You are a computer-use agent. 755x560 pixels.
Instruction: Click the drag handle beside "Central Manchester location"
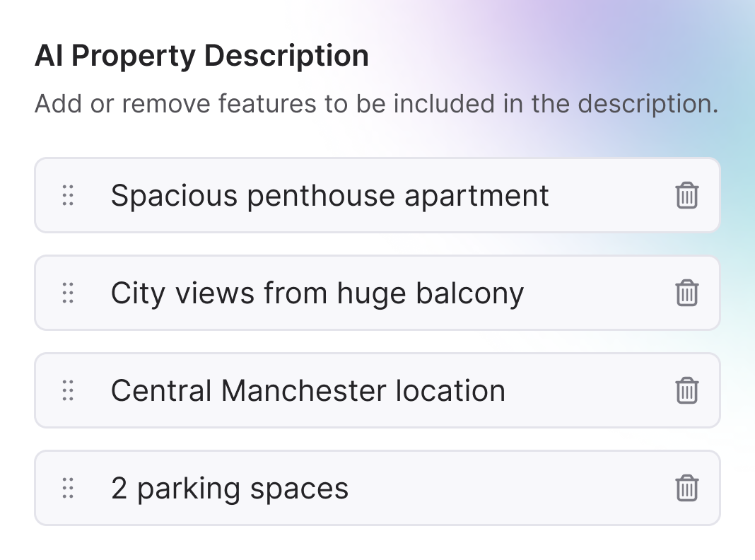click(68, 390)
